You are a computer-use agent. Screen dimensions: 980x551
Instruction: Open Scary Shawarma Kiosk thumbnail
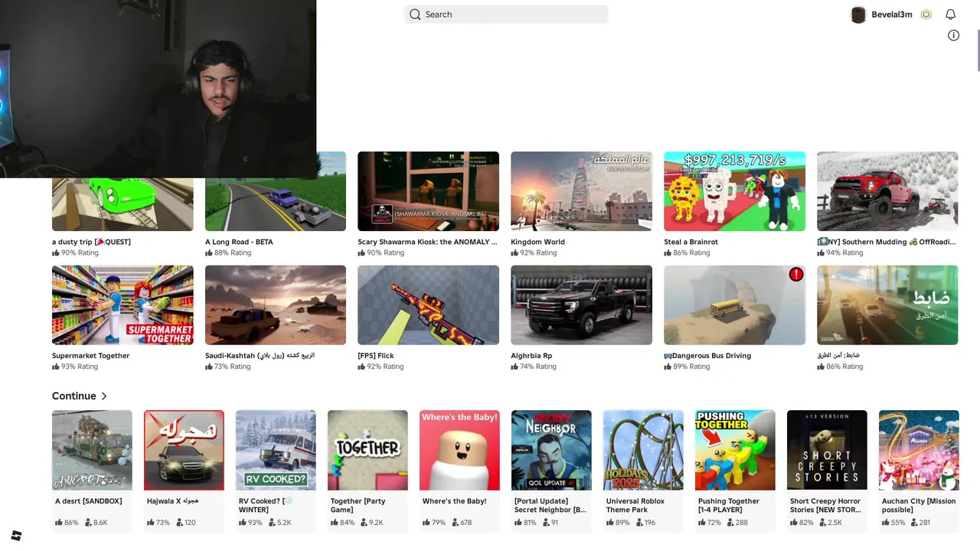coord(428,191)
